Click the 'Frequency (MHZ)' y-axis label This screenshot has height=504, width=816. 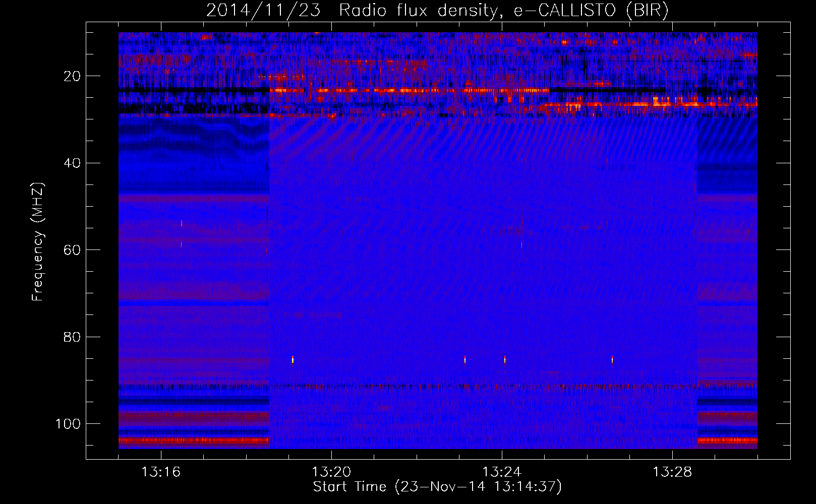[38, 241]
